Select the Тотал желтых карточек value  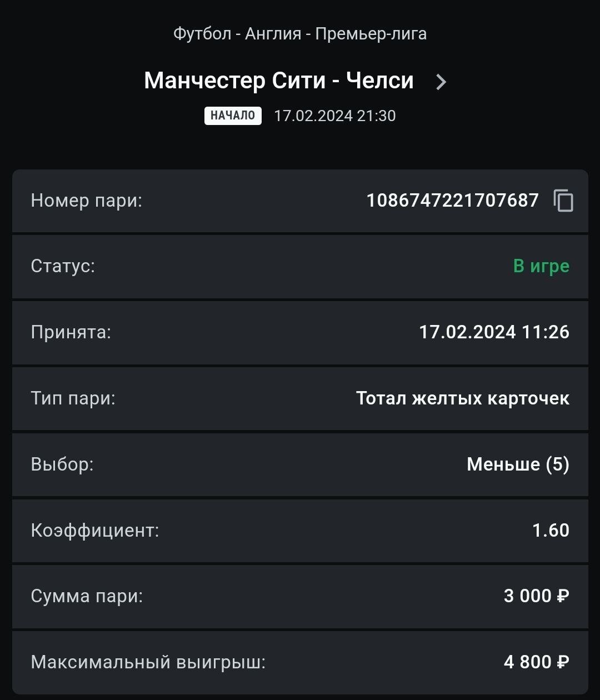click(x=462, y=398)
